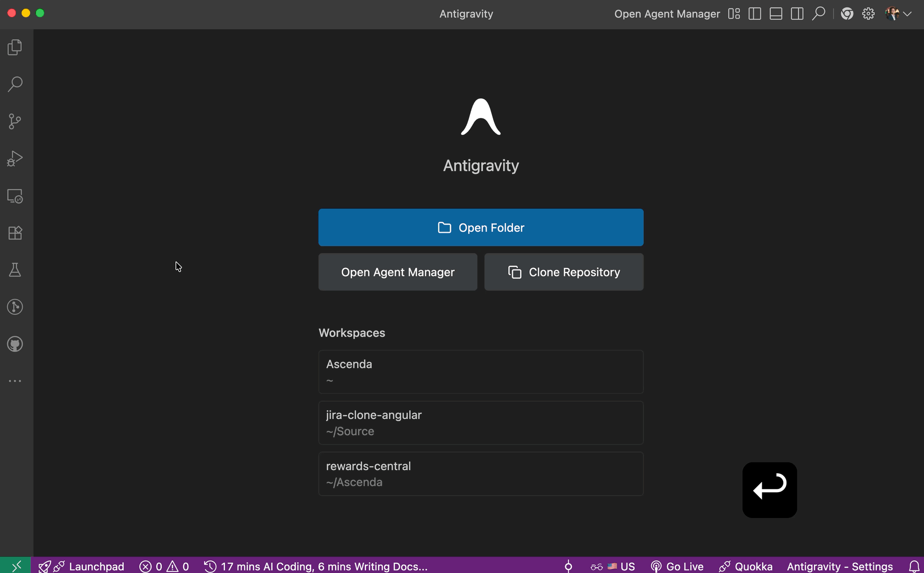
Task: Open Antigravity - Settings in status bar
Action: pos(840,566)
